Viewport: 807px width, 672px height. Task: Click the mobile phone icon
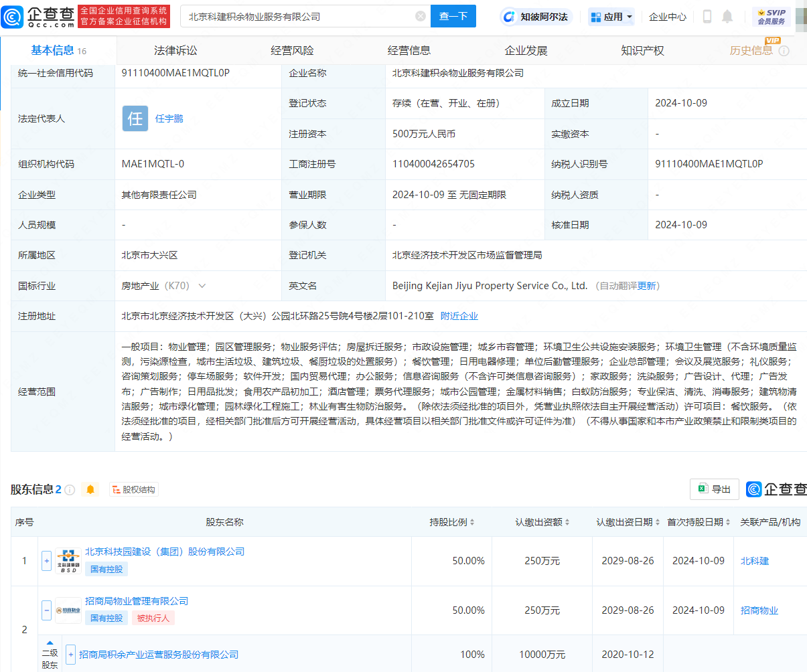tap(707, 16)
